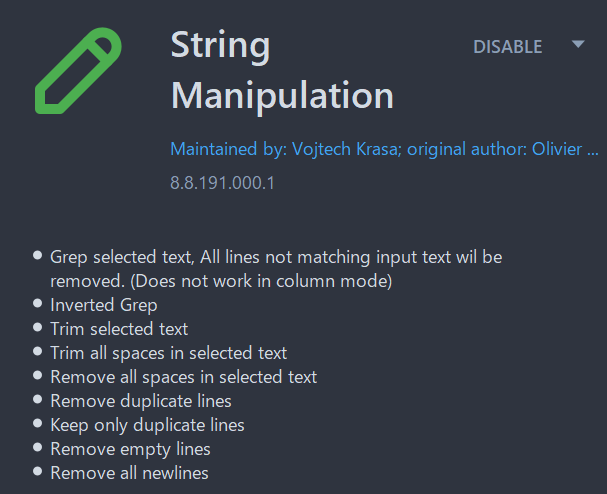The width and height of the screenshot is (607, 494).
Task: Click the word 'Manipulation' in the title
Action: coord(282,95)
